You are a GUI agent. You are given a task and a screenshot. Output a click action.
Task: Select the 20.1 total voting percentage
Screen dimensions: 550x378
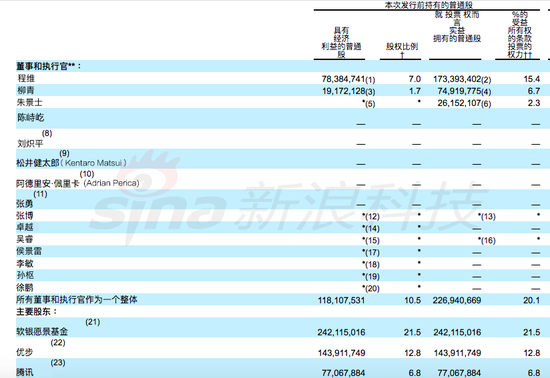tap(531, 301)
